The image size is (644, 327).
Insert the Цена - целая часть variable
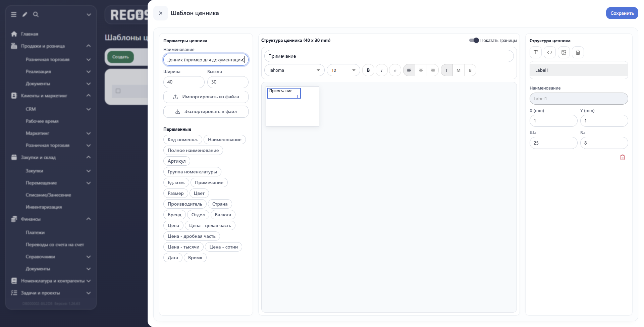click(x=210, y=225)
